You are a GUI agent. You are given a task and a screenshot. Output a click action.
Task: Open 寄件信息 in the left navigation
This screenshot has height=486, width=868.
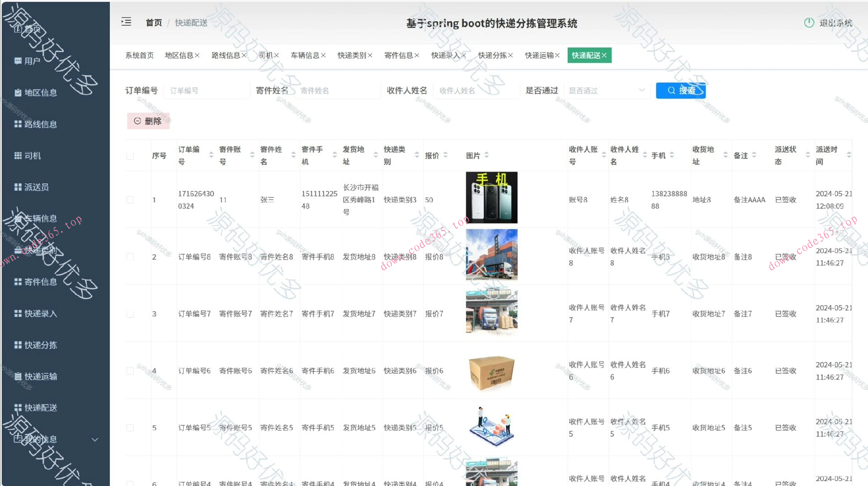click(x=40, y=281)
